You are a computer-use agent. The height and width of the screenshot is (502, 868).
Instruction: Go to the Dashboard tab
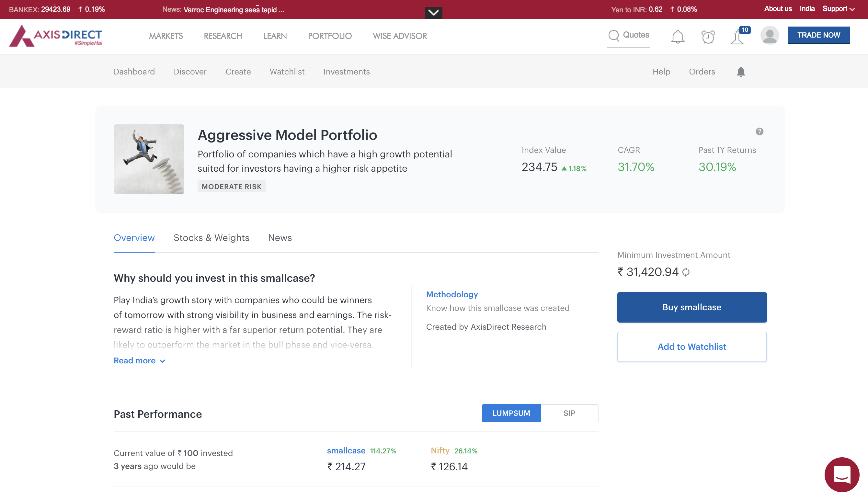pyautogui.click(x=134, y=72)
